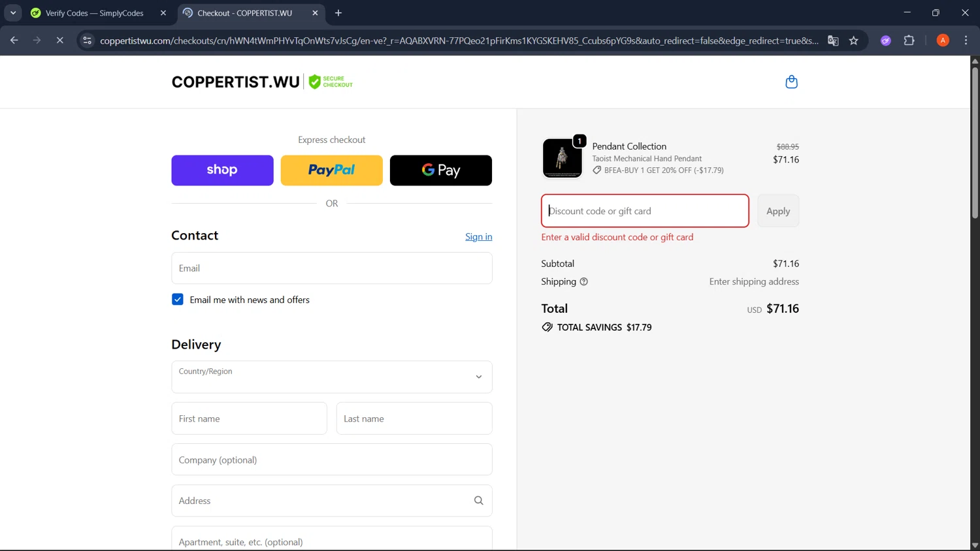Uncheck Email me with news and offers
980x551 pixels.
click(178, 300)
